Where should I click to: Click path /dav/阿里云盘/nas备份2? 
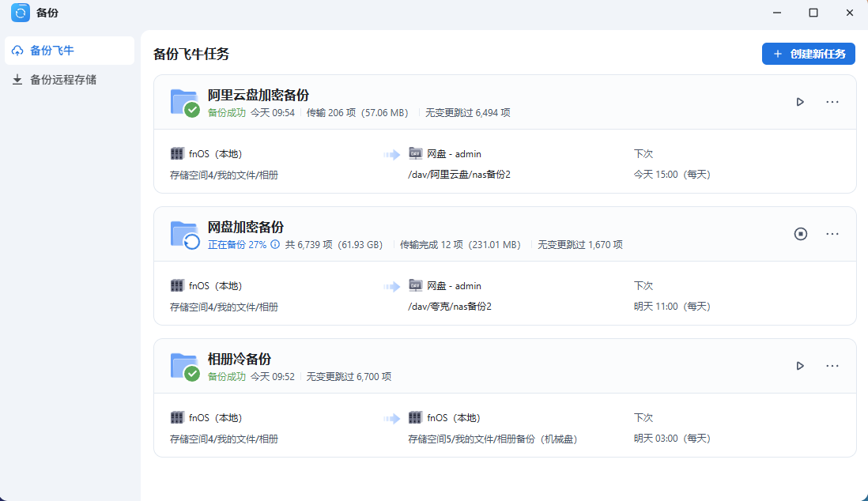459,175
